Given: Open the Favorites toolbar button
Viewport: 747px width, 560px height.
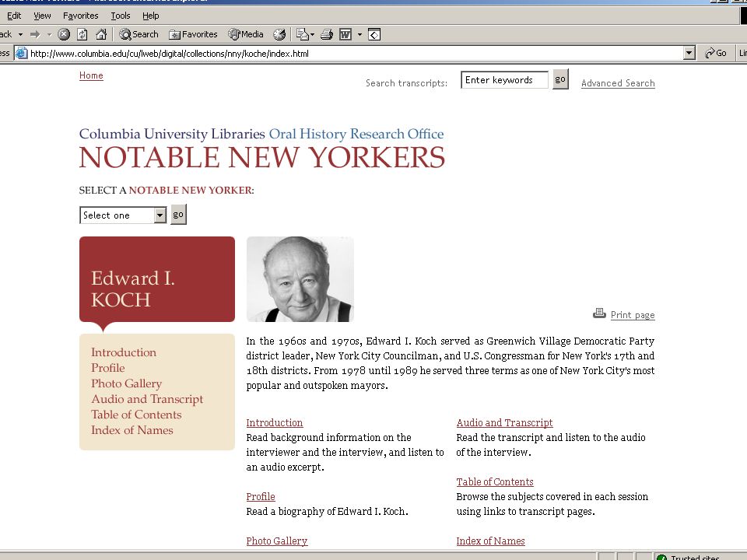Looking at the screenshot, I should pyautogui.click(x=194, y=34).
